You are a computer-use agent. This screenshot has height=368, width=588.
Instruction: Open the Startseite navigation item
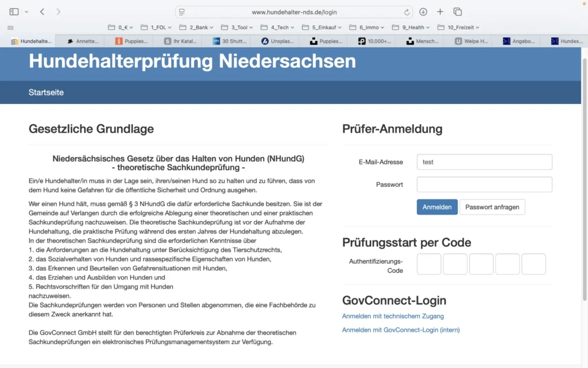(46, 93)
